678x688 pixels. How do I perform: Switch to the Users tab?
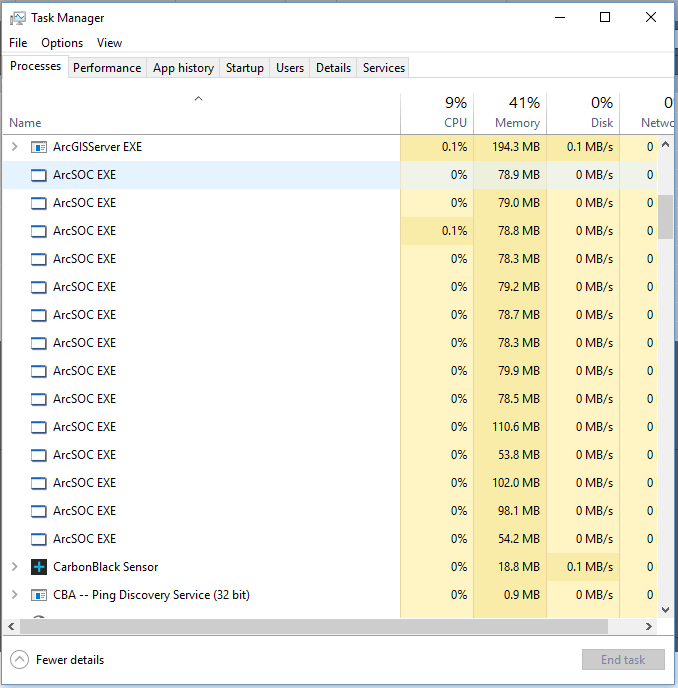[x=290, y=68]
